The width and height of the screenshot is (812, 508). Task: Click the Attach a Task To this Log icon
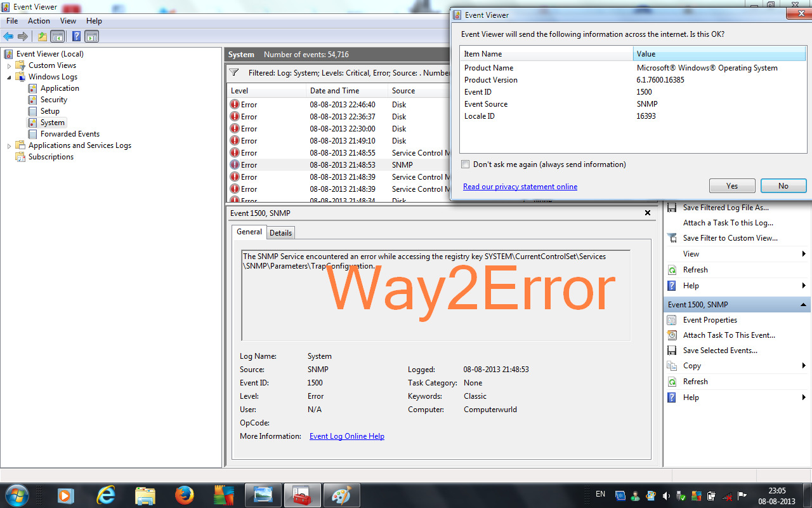672,223
